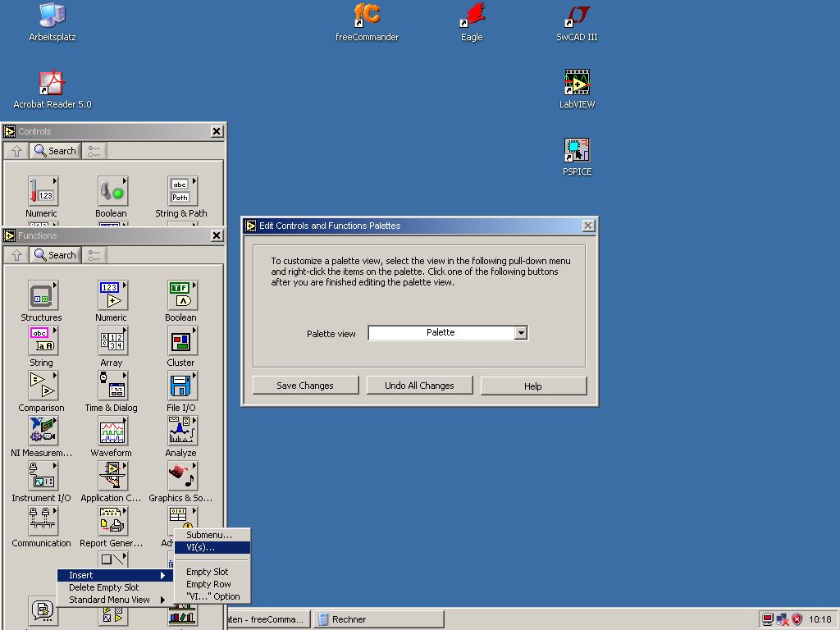Click Search in the Controls palette
The width and height of the screenshot is (840, 630).
(x=55, y=151)
